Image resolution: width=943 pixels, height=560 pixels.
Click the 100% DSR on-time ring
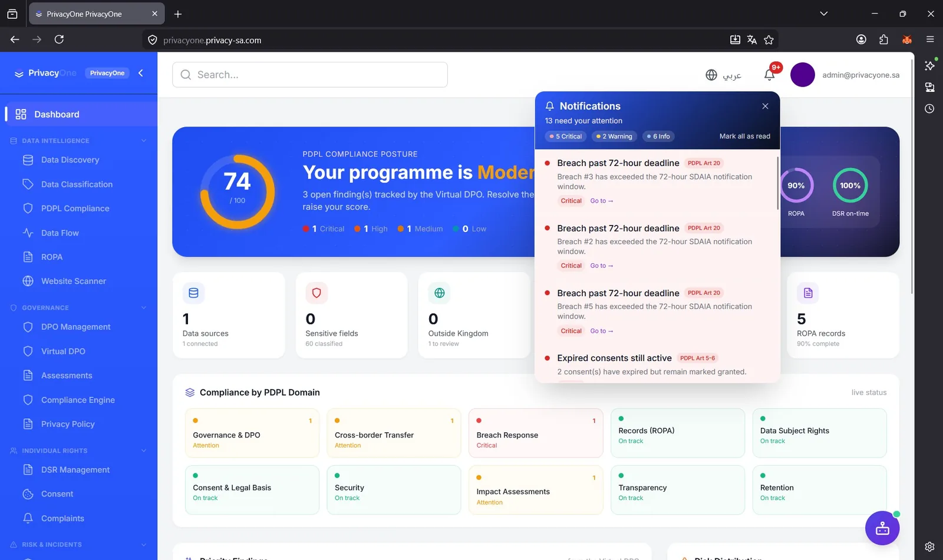[850, 185]
